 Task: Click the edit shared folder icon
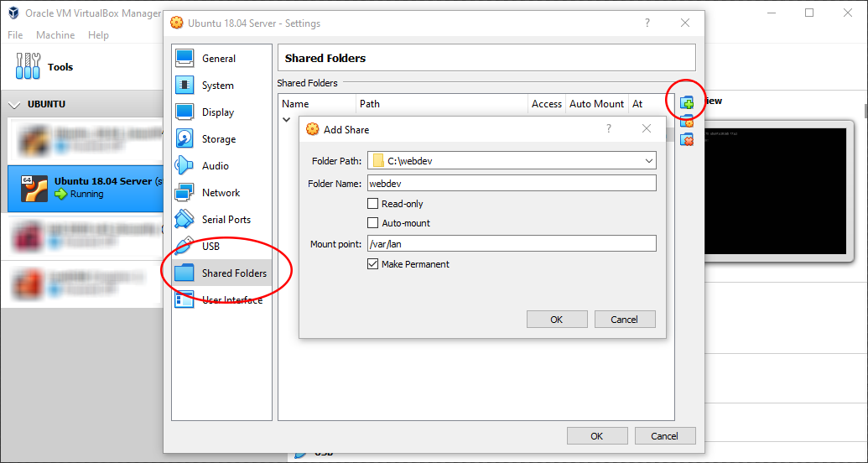point(686,121)
